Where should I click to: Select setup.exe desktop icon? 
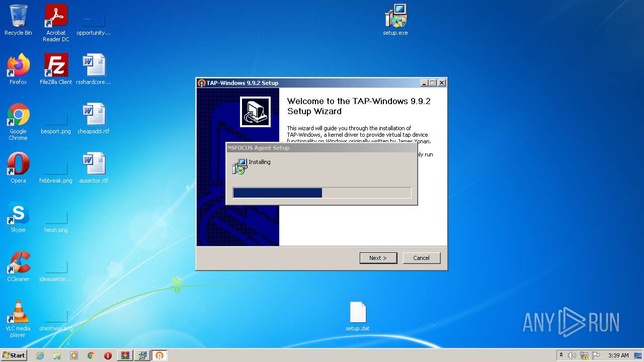tap(395, 20)
